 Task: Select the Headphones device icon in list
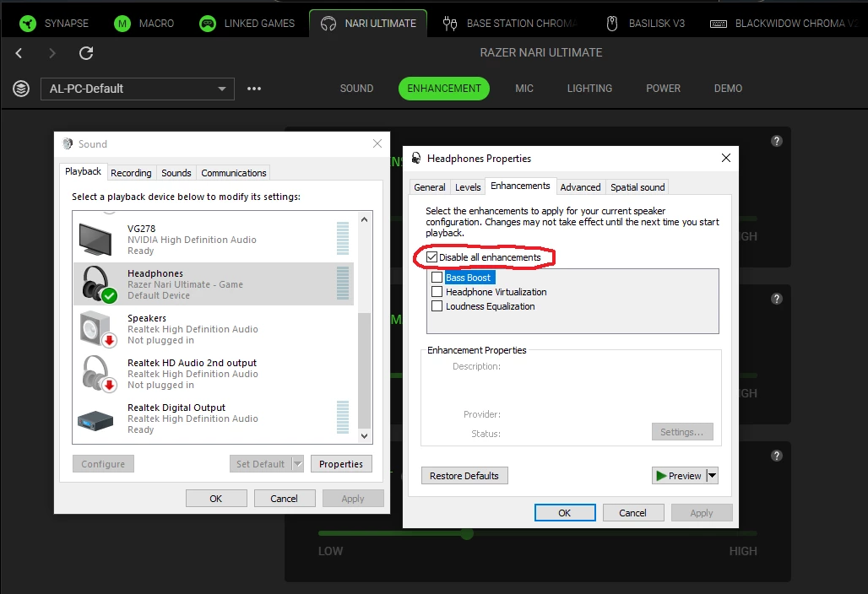[99, 283]
